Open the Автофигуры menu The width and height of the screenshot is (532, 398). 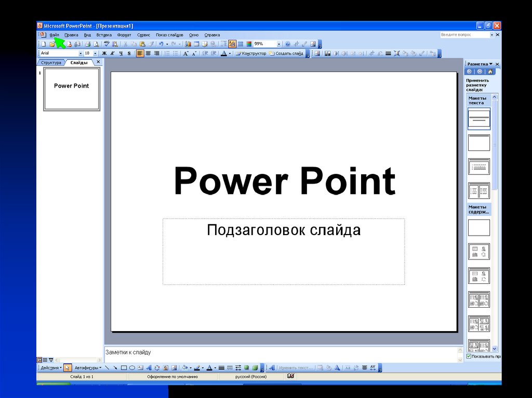pos(88,368)
